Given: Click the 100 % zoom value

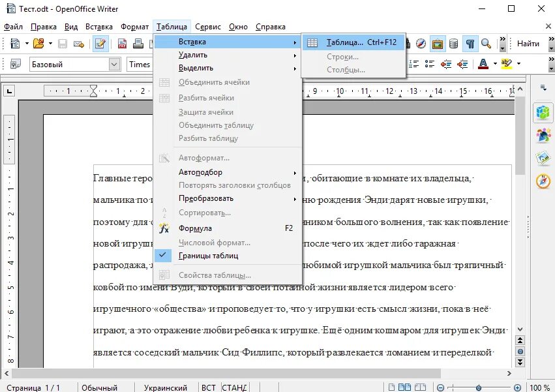Looking at the screenshot, I should click(540, 387).
